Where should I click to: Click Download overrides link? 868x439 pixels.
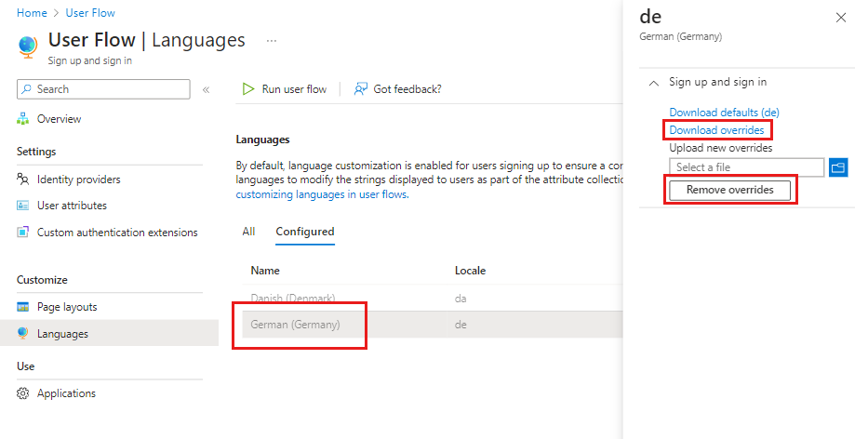[x=717, y=130]
